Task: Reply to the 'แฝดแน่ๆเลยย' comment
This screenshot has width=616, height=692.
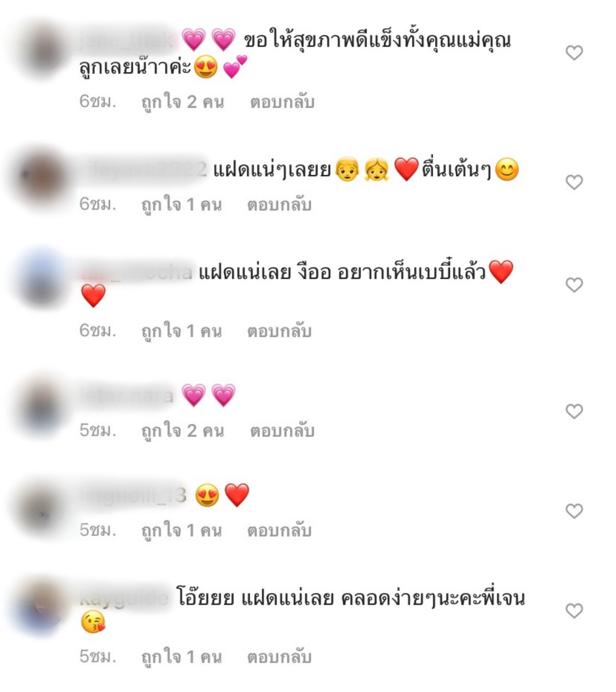Action: click(x=280, y=205)
